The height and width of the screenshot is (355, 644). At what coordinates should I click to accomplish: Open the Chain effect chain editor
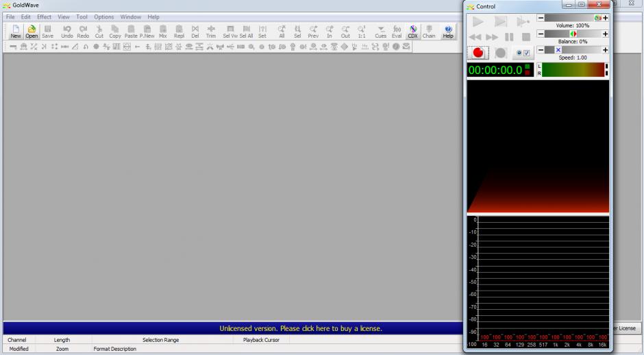click(429, 32)
